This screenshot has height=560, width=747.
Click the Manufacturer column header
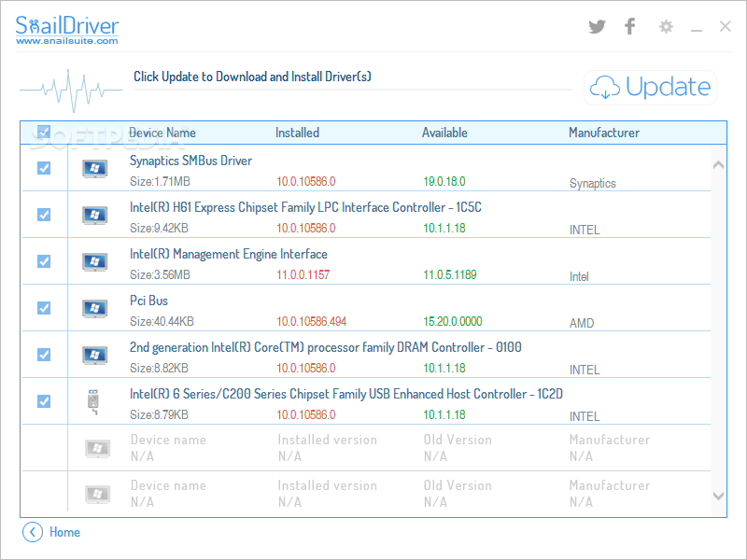coord(604,133)
